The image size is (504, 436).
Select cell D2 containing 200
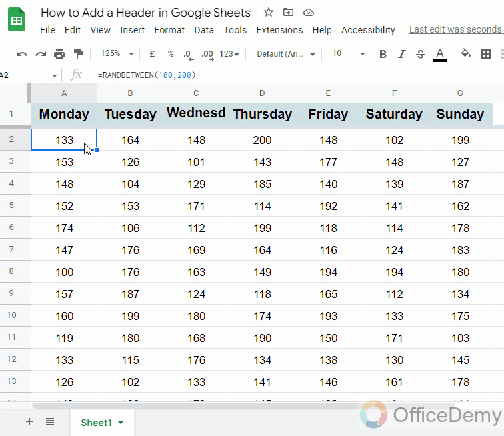click(262, 140)
